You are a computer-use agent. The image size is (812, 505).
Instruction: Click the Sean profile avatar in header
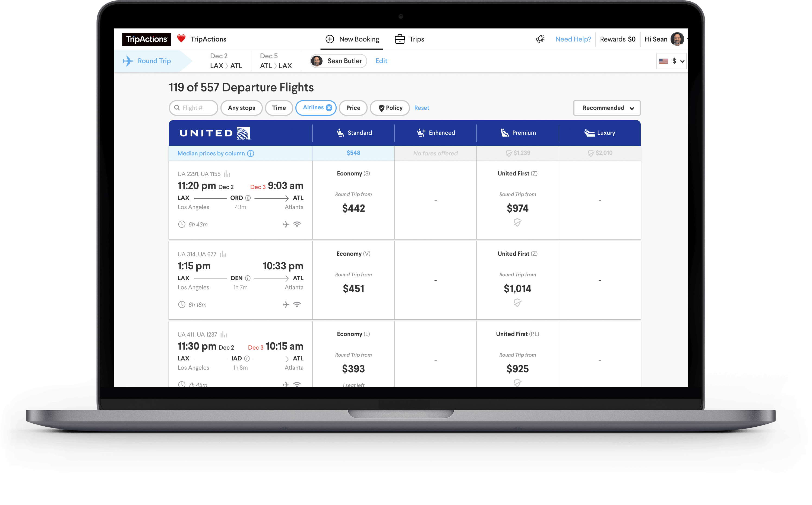(x=677, y=39)
